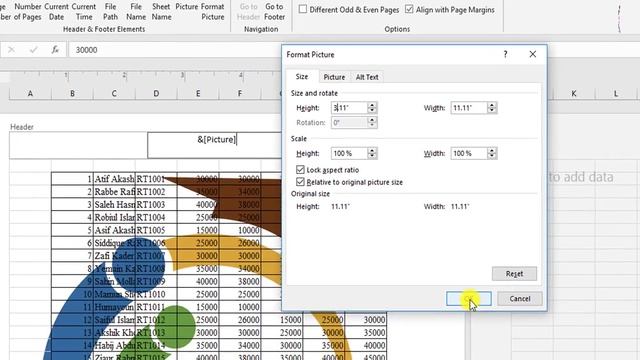
Task: Cancel the Format Picture dialog
Action: 520,299
